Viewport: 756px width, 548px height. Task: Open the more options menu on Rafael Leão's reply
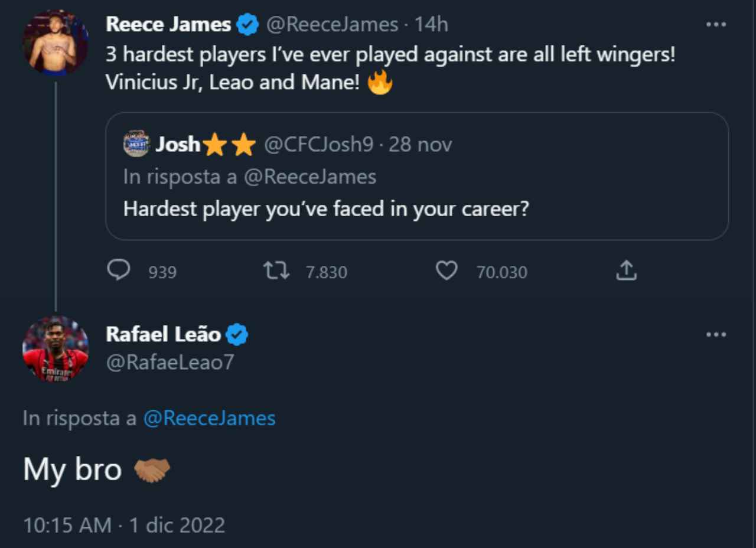[715, 334]
